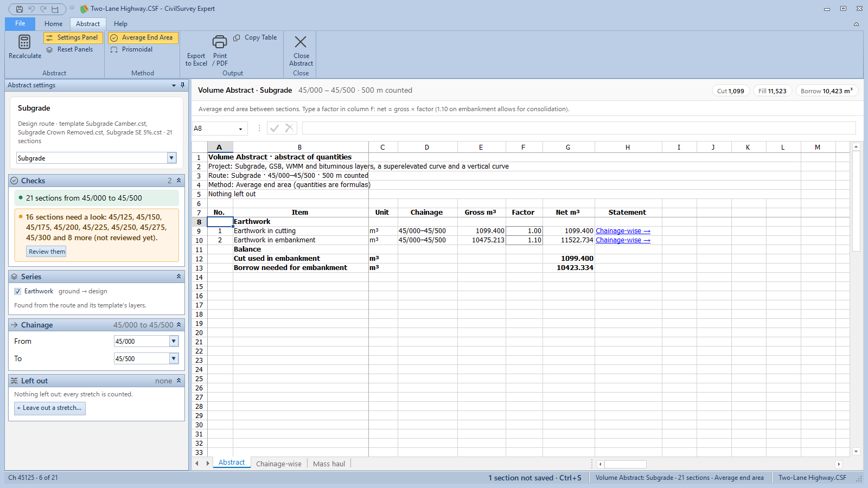Viewport: 868px width, 488px height.
Task: Select Prismoidal method
Action: (132, 49)
